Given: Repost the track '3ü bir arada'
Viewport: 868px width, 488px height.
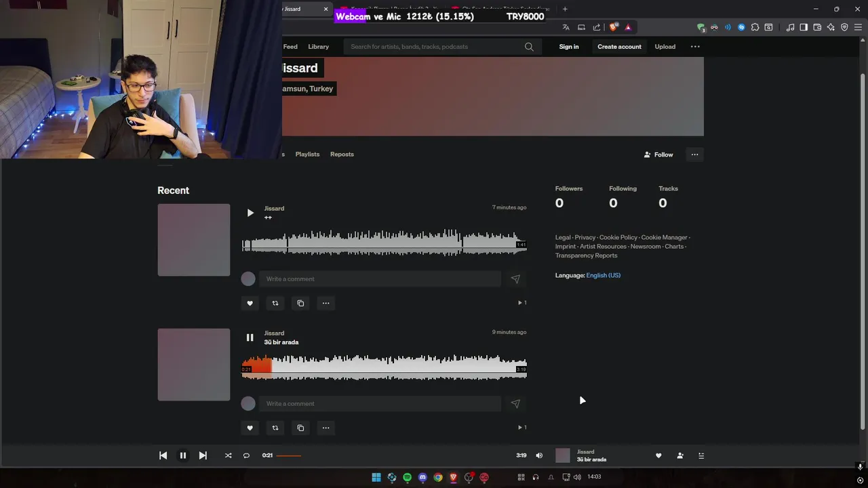Looking at the screenshot, I should (x=275, y=428).
